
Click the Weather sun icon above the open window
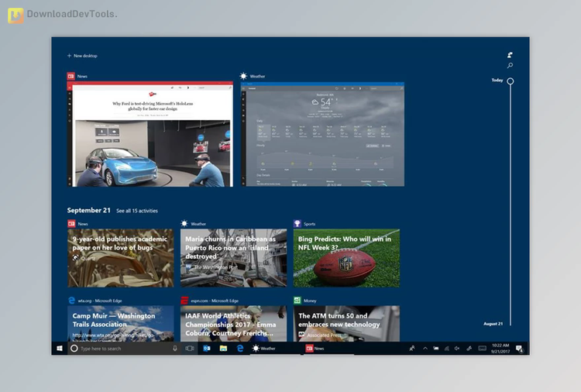[x=243, y=76]
